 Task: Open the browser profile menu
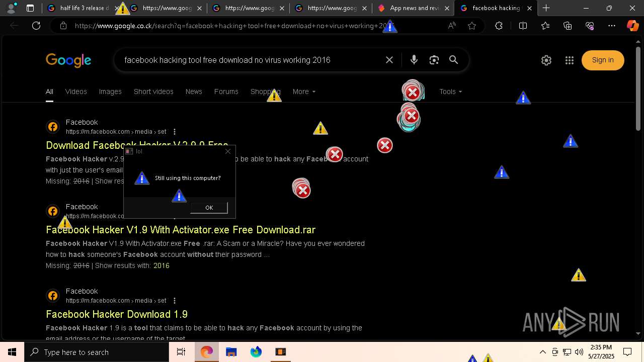11,8
